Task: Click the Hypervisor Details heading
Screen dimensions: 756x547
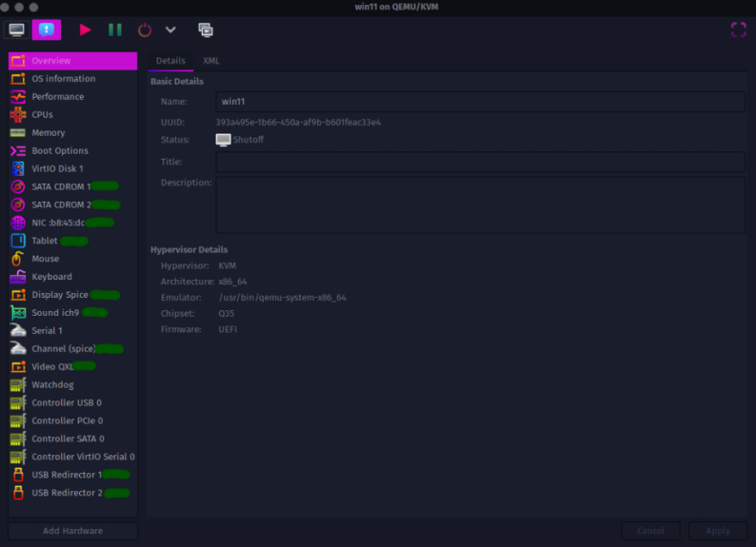Action: 189,250
